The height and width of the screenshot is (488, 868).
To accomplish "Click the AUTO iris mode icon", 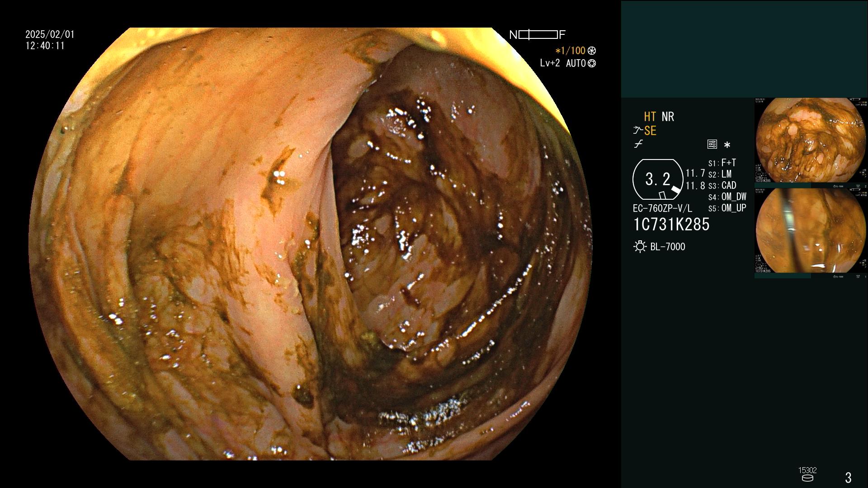I will point(592,63).
